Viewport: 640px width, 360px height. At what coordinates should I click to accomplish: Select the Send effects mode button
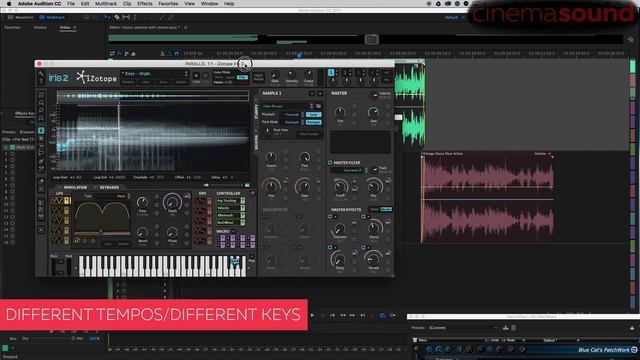(374, 209)
